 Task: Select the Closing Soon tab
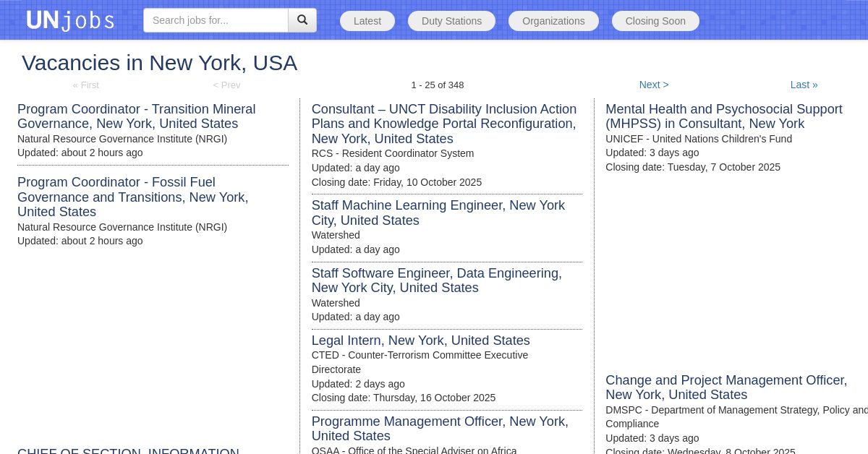[655, 21]
